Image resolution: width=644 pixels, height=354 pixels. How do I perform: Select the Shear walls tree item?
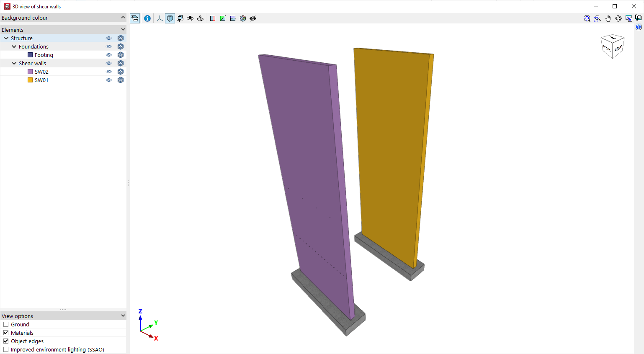63,63
